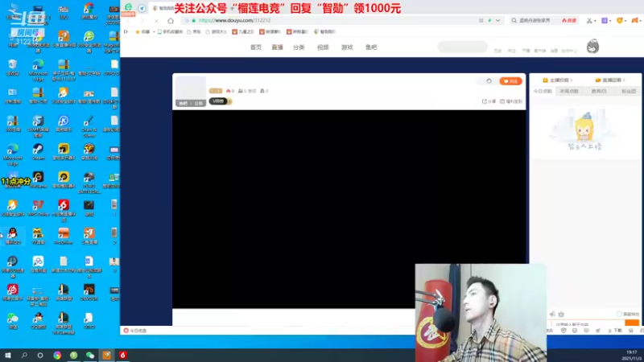644x362 pixels.
Task: Open the scissors screenshot tool
Action: pyautogui.click(x=589, y=21)
